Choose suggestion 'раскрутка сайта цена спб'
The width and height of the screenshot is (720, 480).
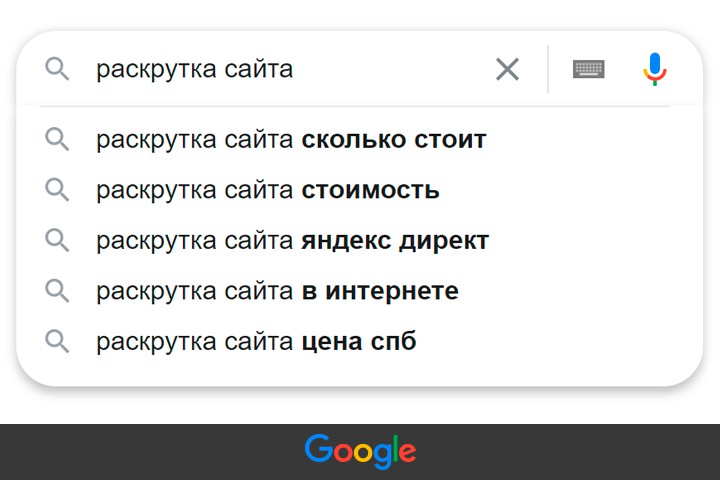[x=256, y=342]
